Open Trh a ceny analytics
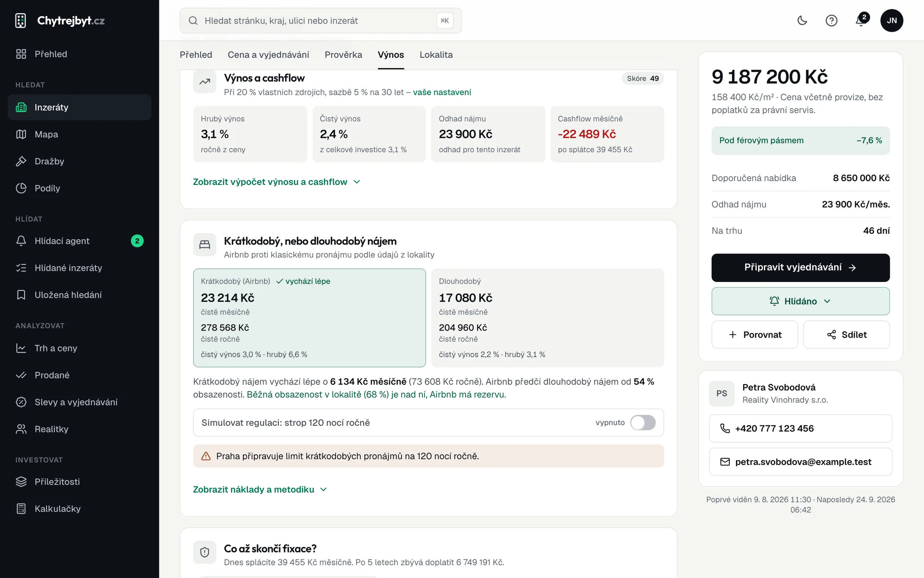 pos(79,348)
